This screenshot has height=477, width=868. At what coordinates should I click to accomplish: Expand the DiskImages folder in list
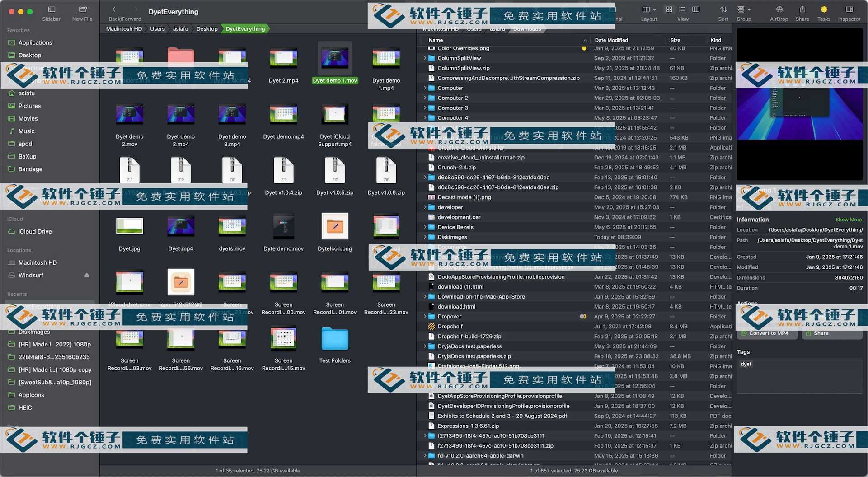pyautogui.click(x=425, y=237)
